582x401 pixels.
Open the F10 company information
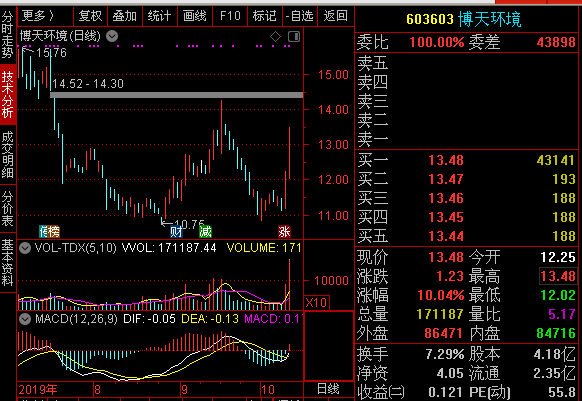pyautogui.click(x=230, y=16)
